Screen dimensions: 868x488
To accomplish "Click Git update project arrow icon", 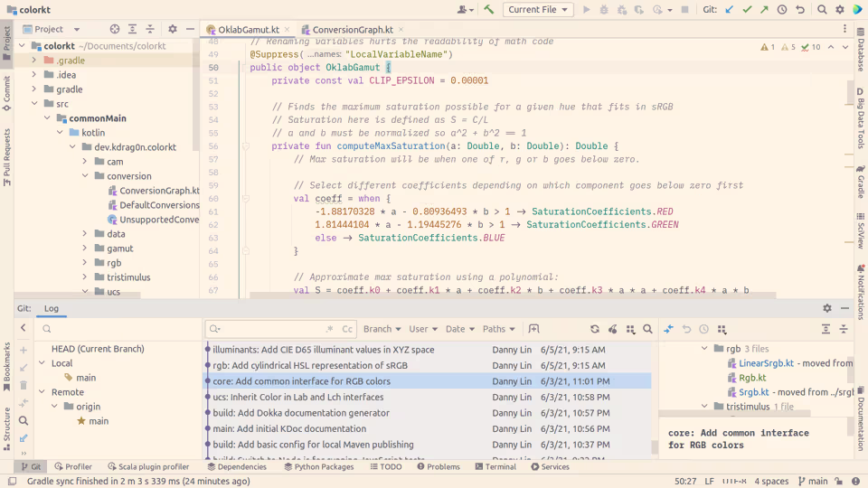I will pyautogui.click(x=730, y=9).
